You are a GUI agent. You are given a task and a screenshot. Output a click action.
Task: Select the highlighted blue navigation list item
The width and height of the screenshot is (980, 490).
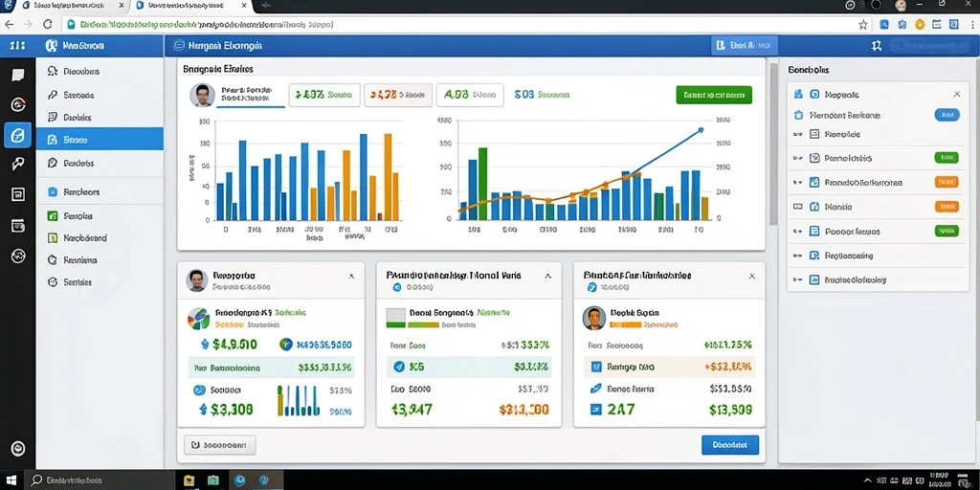(x=100, y=139)
